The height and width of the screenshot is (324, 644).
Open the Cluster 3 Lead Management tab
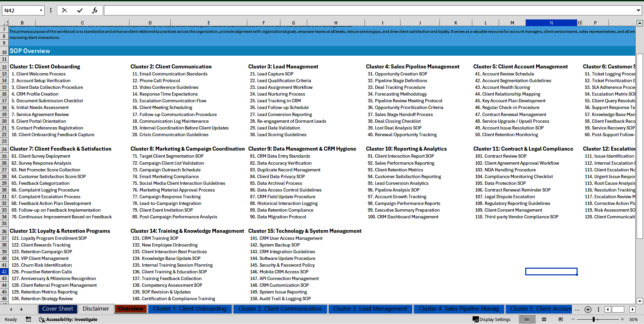[370, 309]
